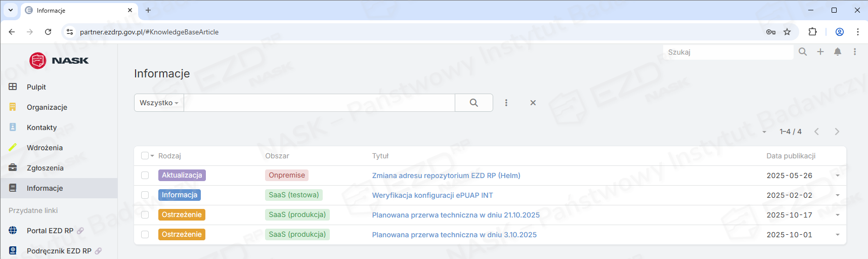Open Wdrożenia section
The width and height of the screenshot is (868, 259).
point(45,148)
